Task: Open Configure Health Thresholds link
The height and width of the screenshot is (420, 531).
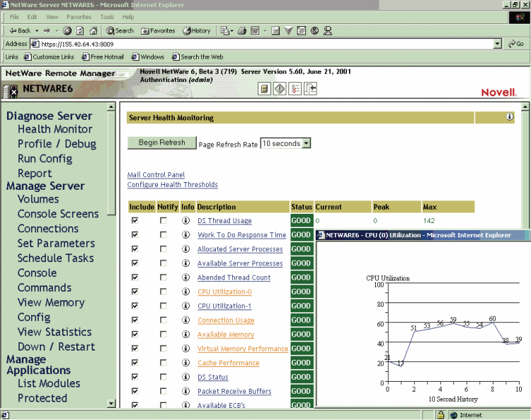Action: click(x=172, y=185)
